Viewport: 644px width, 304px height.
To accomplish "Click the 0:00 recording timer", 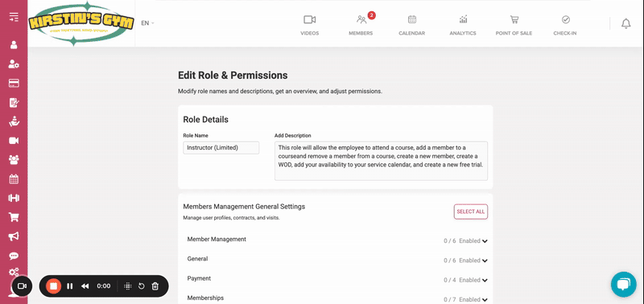I will click(104, 286).
